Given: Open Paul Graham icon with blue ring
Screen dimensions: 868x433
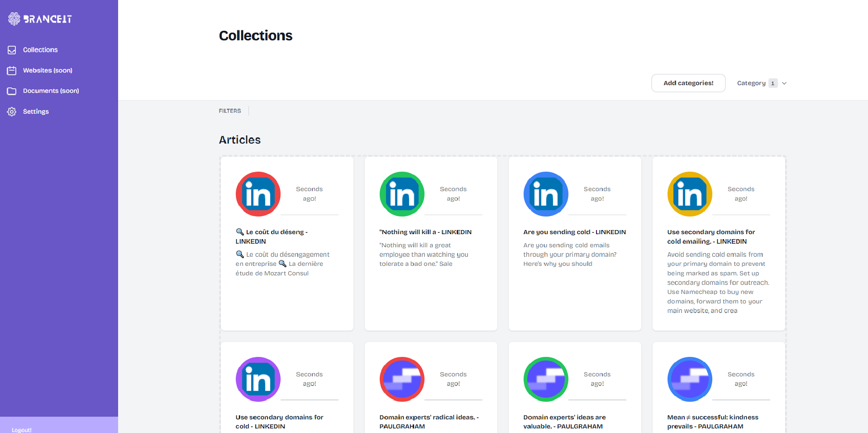Looking at the screenshot, I should click(x=690, y=379).
